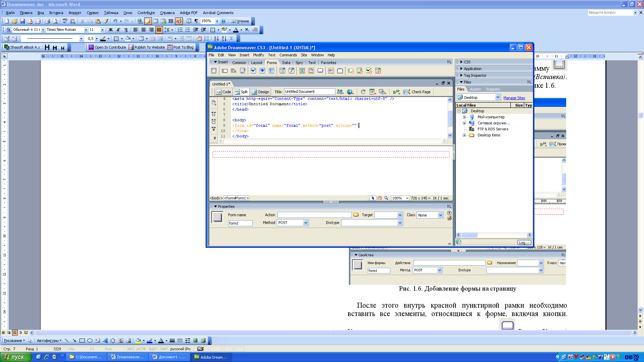
Task: Insert a Textarea form element
Action: pos(243,71)
